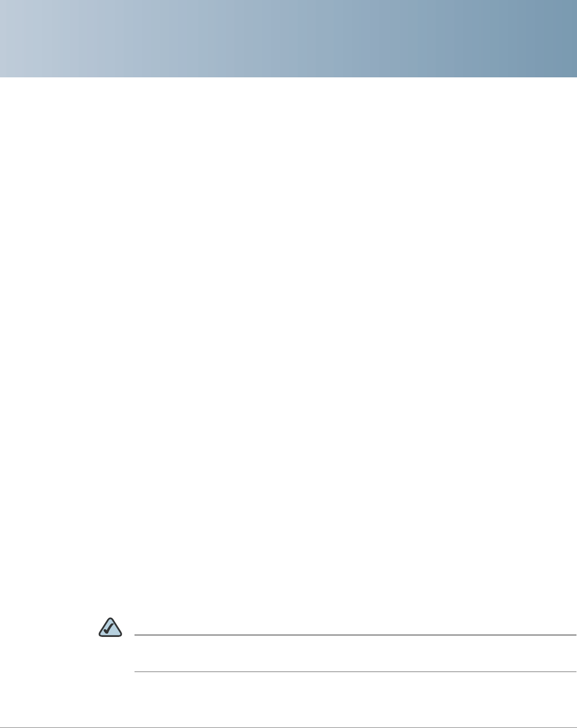Click the upper rule beside the note icon
The width and height of the screenshot is (577, 728).
pyautogui.click(x=355, y=635)
